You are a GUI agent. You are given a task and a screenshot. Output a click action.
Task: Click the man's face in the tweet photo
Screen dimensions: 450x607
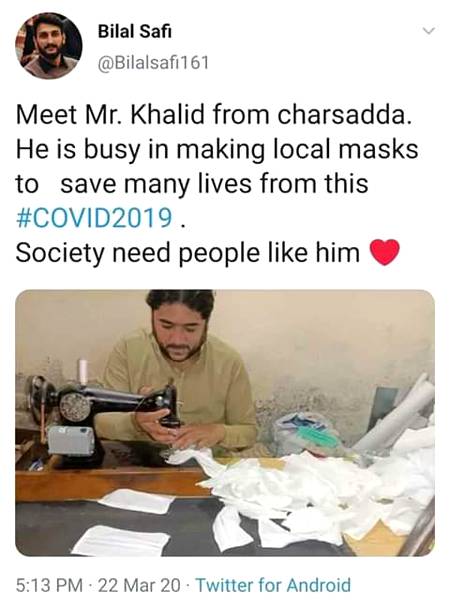[x=178, y=329]
